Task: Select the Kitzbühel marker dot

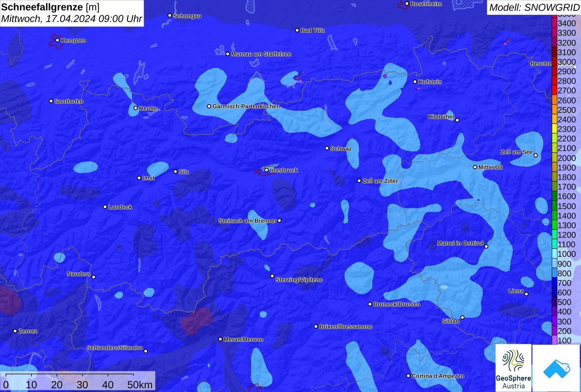Action: pos(457,120)
